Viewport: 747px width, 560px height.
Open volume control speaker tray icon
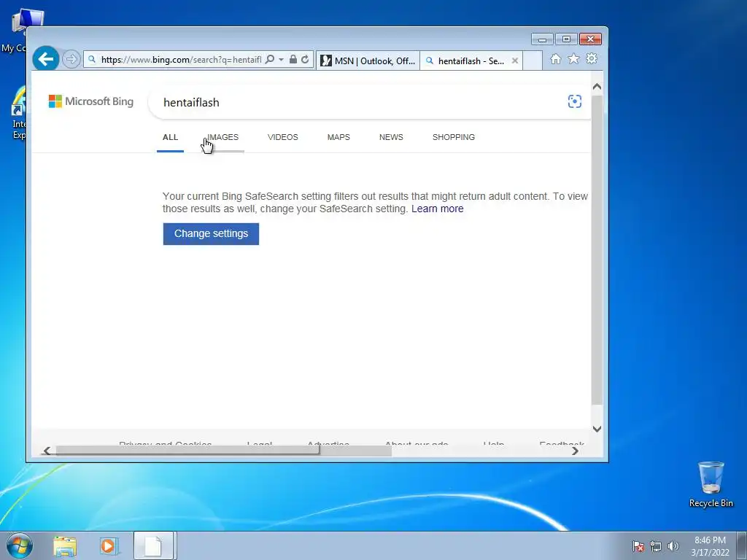673,546
